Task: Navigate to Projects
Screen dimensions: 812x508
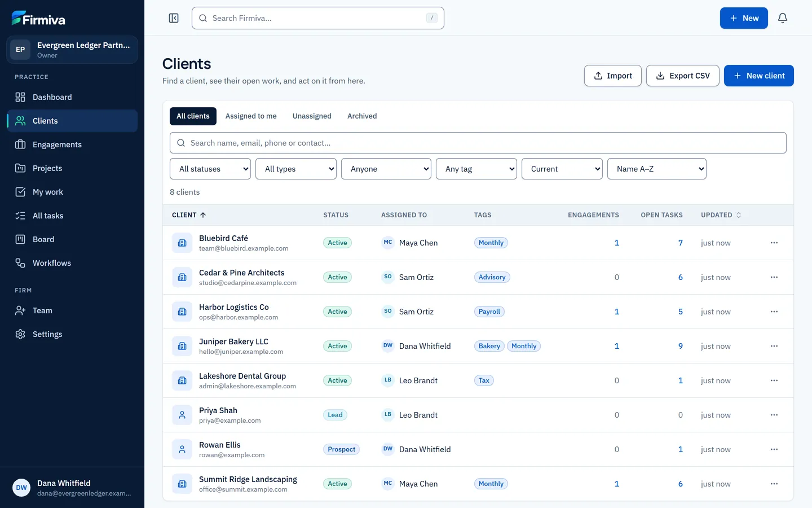Action: (x=72, y=168)
